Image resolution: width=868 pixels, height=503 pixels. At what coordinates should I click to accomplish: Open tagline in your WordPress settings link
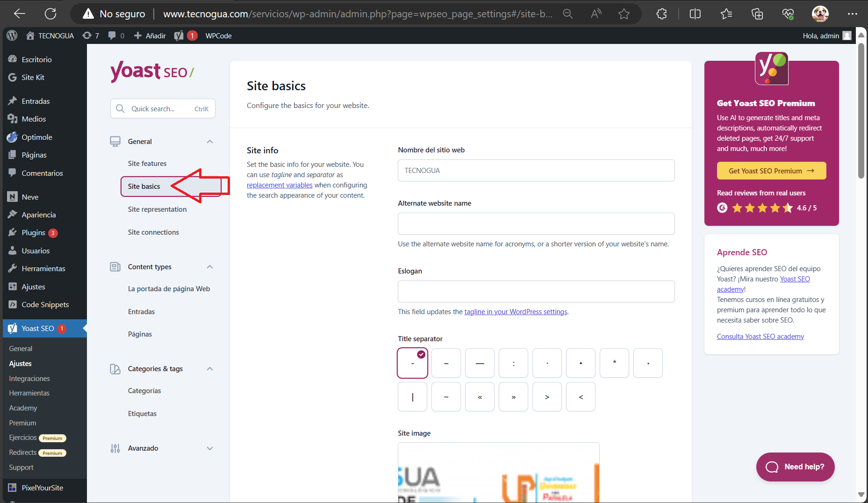tap(516, 312)
